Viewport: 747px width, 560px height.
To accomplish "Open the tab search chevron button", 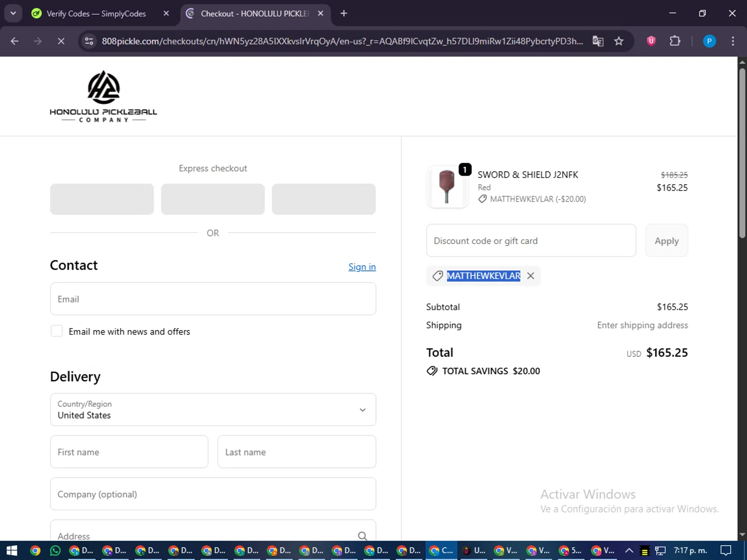I will coord(13,13).
